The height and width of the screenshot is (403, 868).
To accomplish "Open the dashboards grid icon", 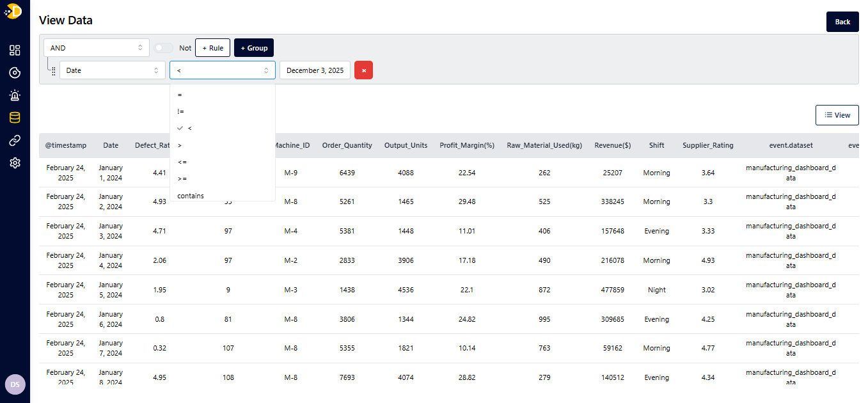I will tap(15, 51).
